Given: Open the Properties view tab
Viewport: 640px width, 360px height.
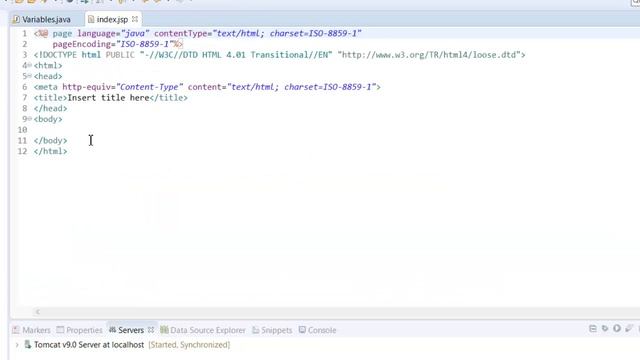Looking at the screenshot, I should (x=80, y=330).
